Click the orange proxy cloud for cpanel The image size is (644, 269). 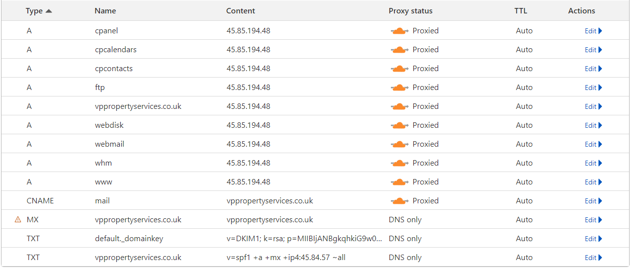pos(399,31)
